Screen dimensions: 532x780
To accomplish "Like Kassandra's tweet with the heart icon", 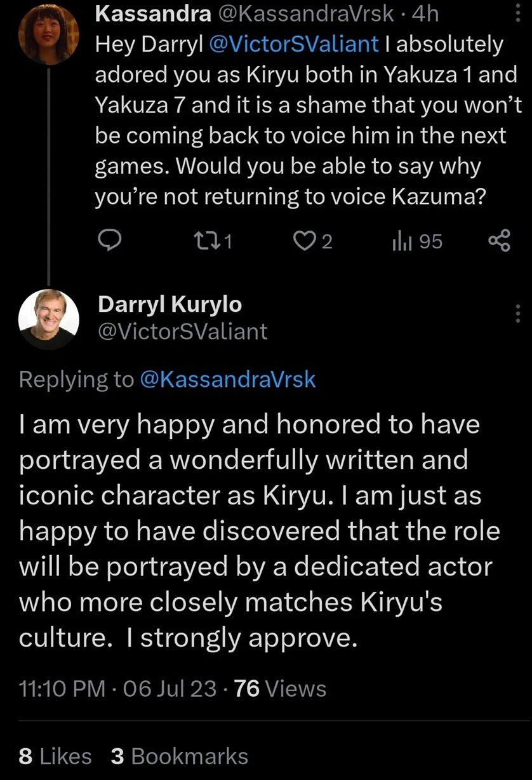I will 303,241.
